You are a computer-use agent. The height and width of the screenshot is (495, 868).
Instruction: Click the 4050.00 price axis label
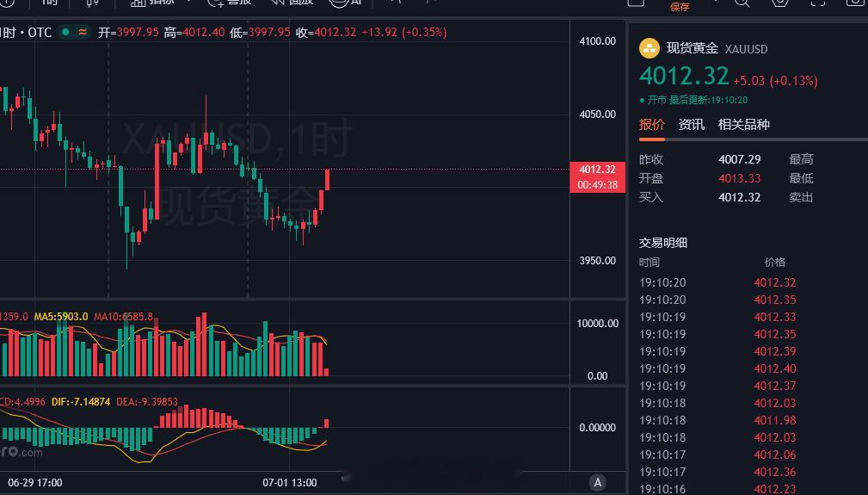pyautogui.click(x=597, y=114)
